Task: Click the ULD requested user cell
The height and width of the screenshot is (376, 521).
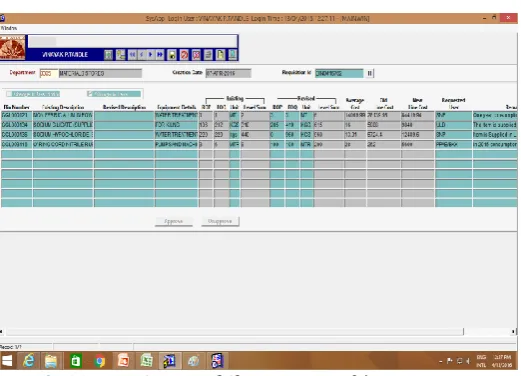Action: 453,125
